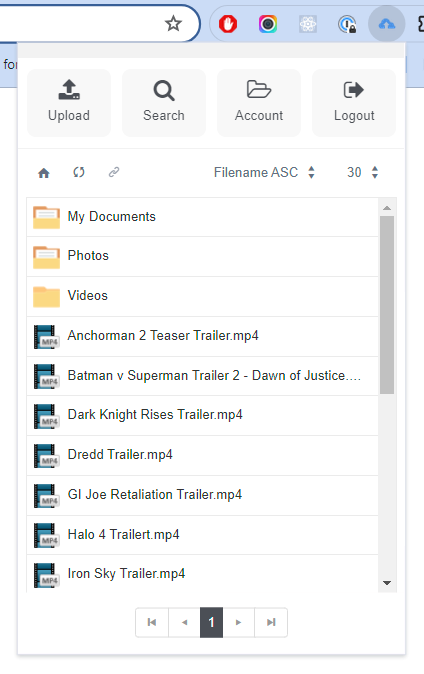Refresh the file list with the reload icon
Viewport: 424px width, 674px height.
(x=79, y=172)
